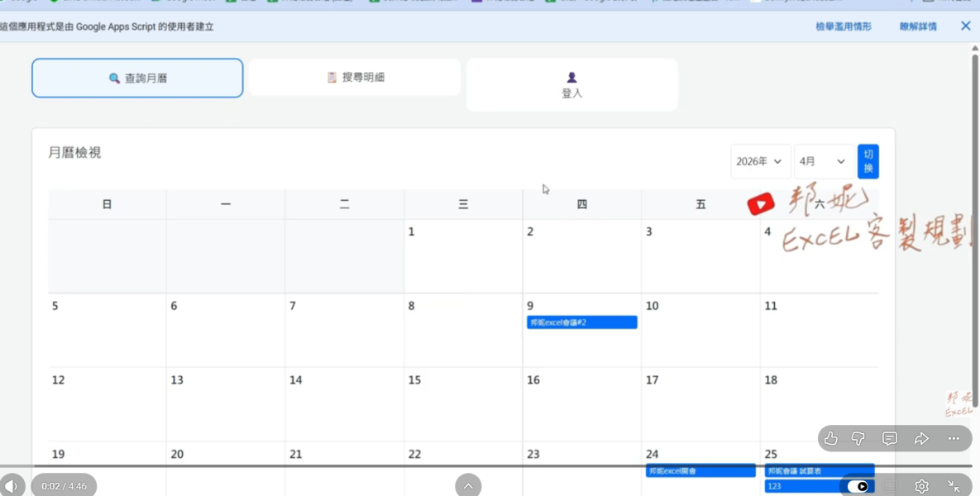980x496 pixels.
Task: Click the 月曆檢視 heading
Action: coord(74,152)
